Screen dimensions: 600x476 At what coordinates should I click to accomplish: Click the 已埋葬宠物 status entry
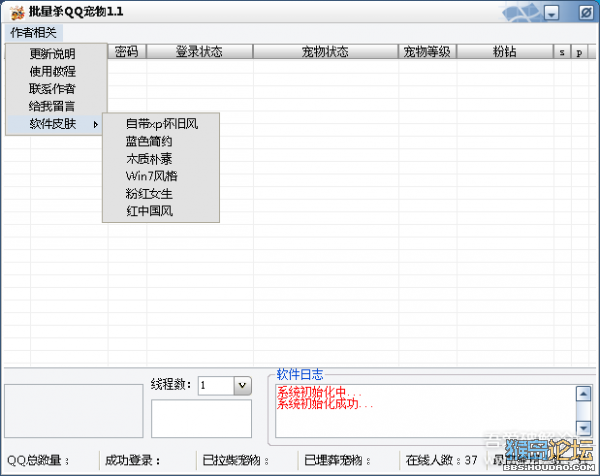tap(338, 460)
